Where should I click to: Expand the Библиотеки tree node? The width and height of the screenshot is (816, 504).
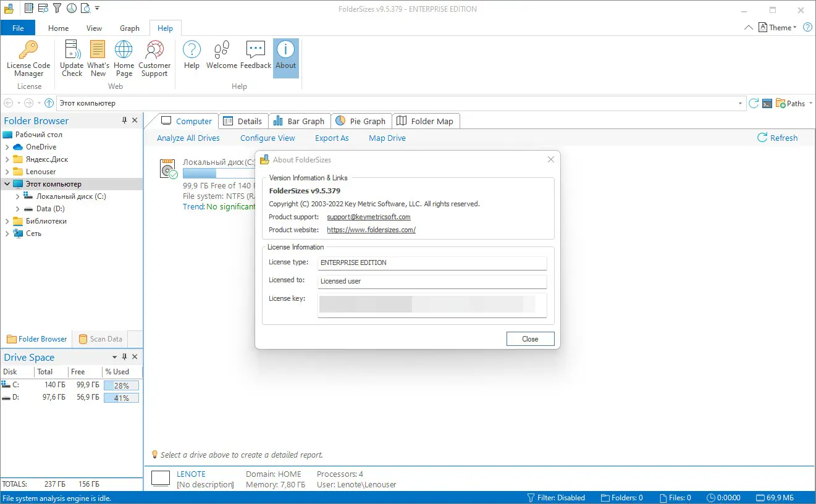(7, 221)
